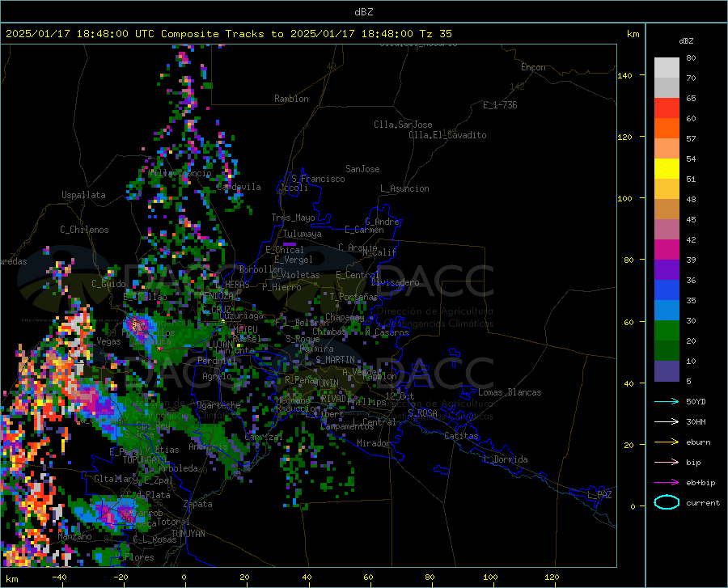Click the 50YD cyan arrow legend icon

(x=667, y=401)
